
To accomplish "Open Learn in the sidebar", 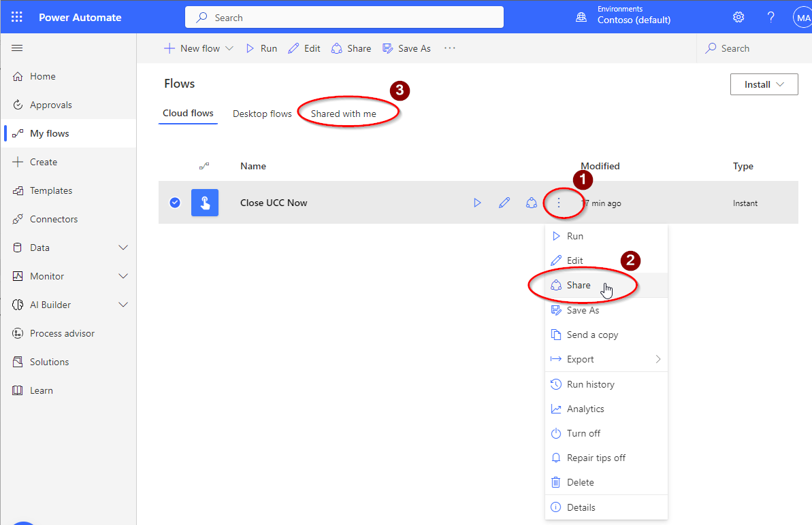I will (x=68, y=390).
